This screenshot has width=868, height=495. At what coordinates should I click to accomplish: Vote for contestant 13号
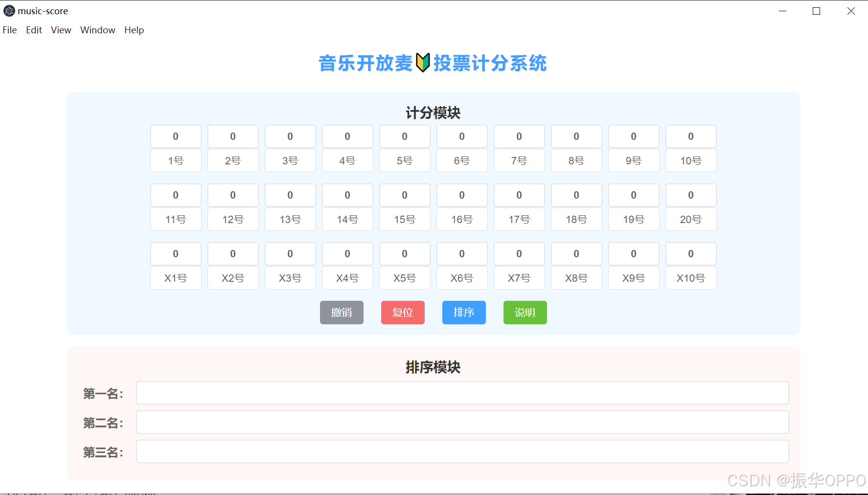[x=290, y=219]
